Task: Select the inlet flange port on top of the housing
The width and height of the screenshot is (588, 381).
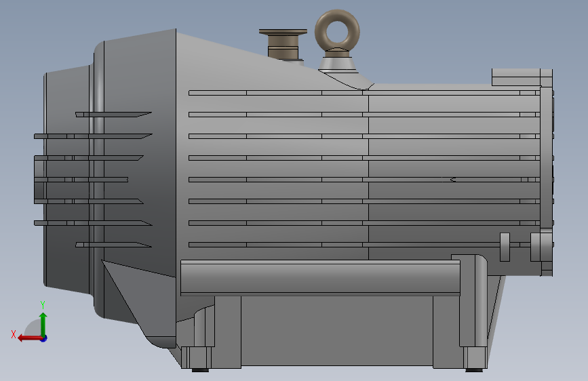Action: [283, 43]
